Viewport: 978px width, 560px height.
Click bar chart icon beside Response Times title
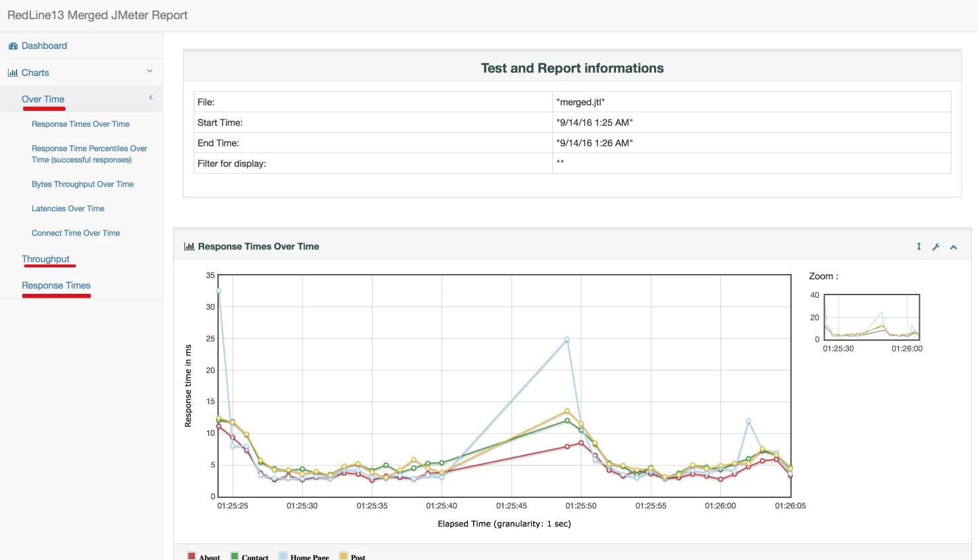[189, 246]
